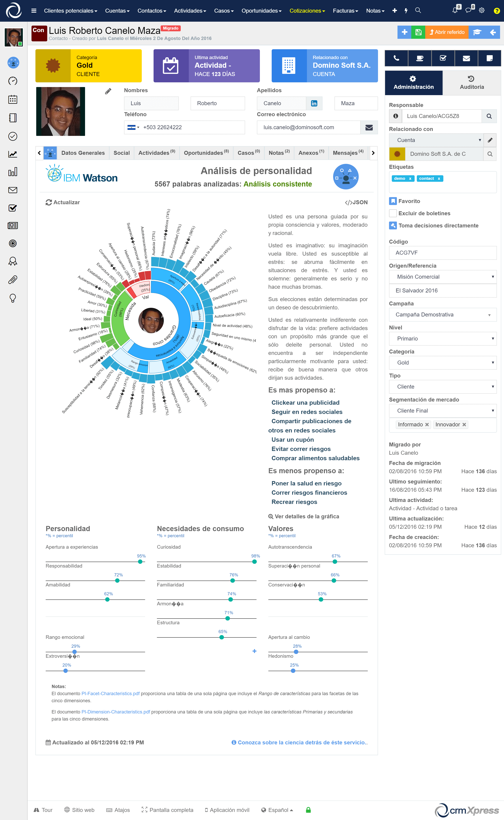504x820 pixels.
Task: Open the settings gear in top bar
Action: (482, 10)
